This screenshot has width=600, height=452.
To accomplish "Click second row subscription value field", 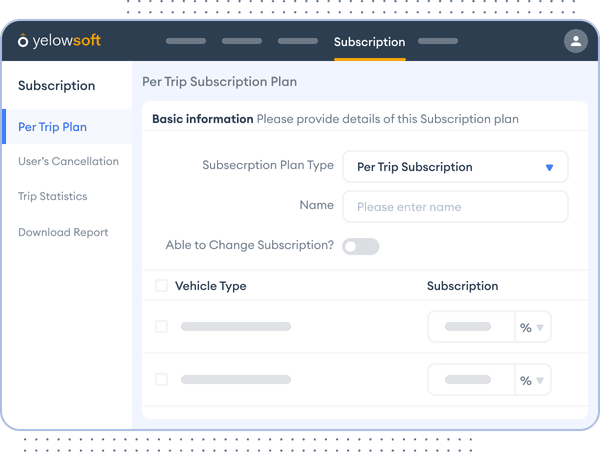I will click(469, 380).
